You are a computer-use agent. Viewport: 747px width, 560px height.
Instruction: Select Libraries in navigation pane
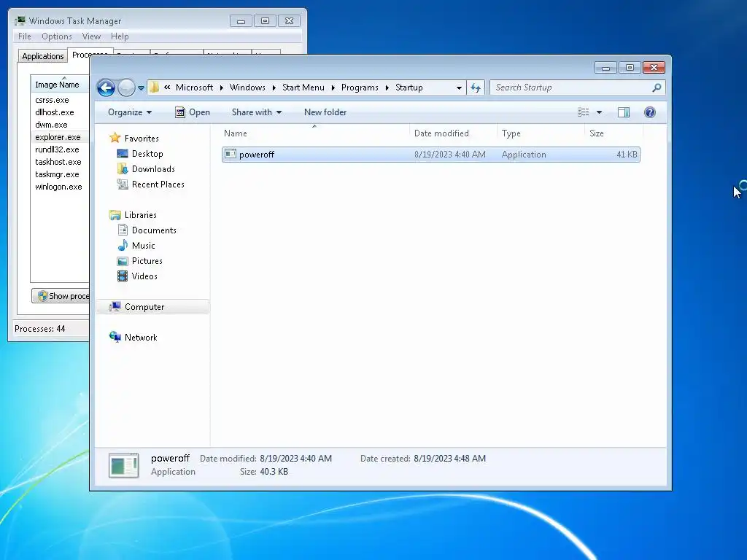[x=140, y=215]
